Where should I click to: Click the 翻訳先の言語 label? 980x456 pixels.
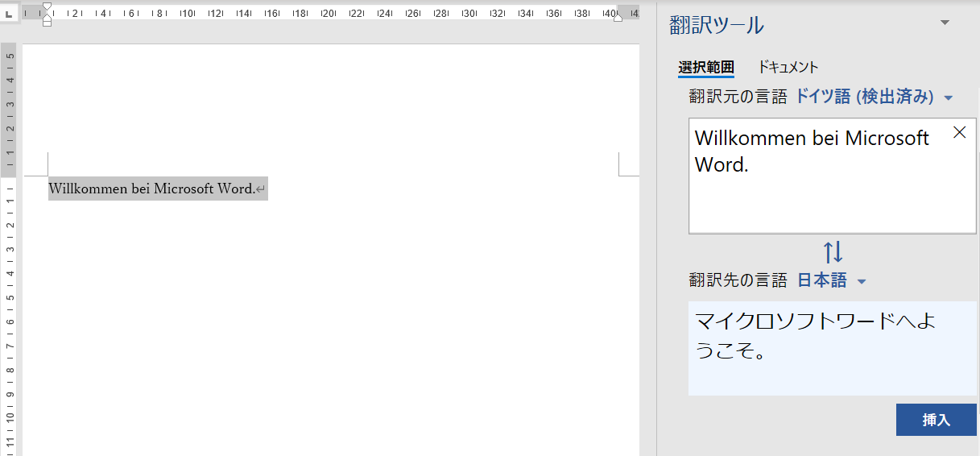pos(738,280)
